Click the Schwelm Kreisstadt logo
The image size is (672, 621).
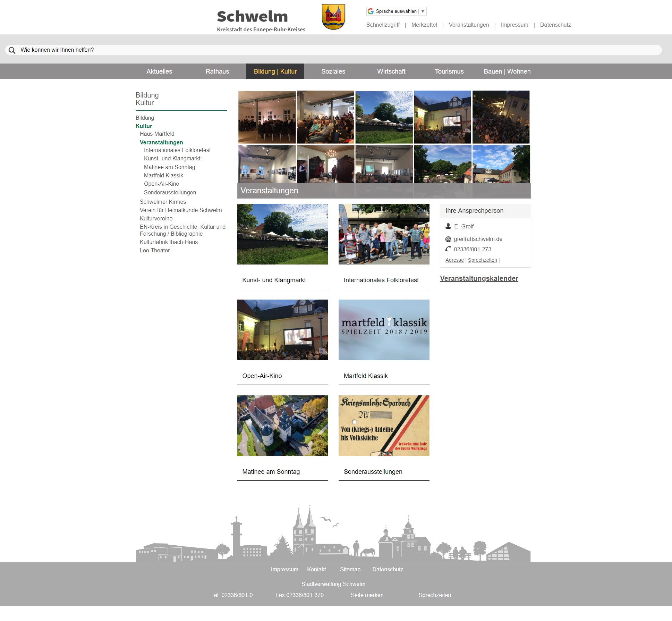261,20
